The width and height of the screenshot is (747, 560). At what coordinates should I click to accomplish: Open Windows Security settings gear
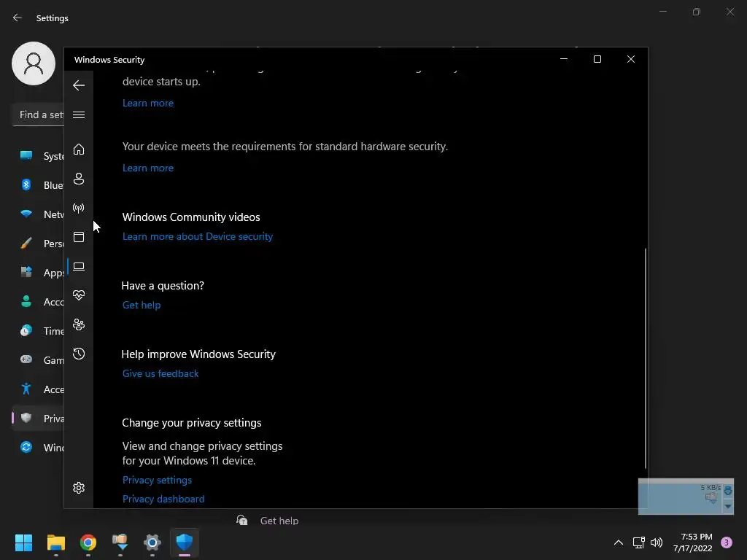[79, 488]
